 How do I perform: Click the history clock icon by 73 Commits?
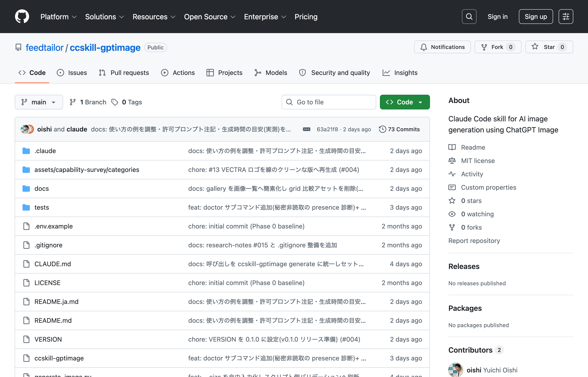pyautogui.click(x=382, y=129)
